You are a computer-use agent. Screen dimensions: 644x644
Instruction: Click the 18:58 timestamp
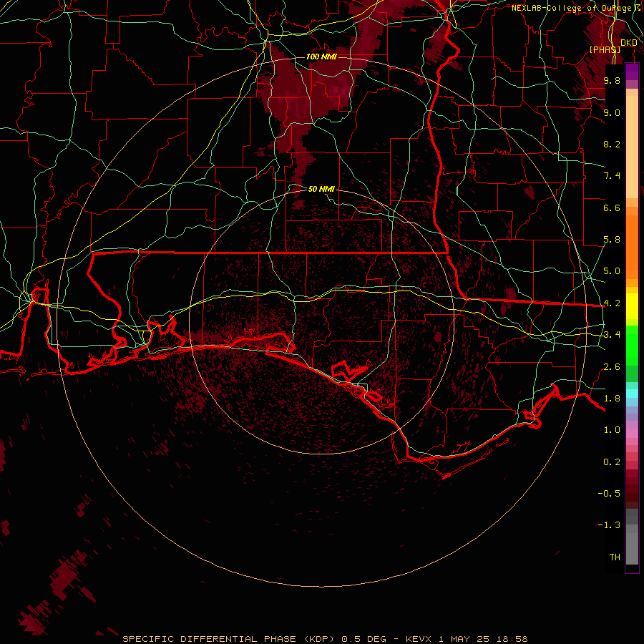click(x=512, y=639)
